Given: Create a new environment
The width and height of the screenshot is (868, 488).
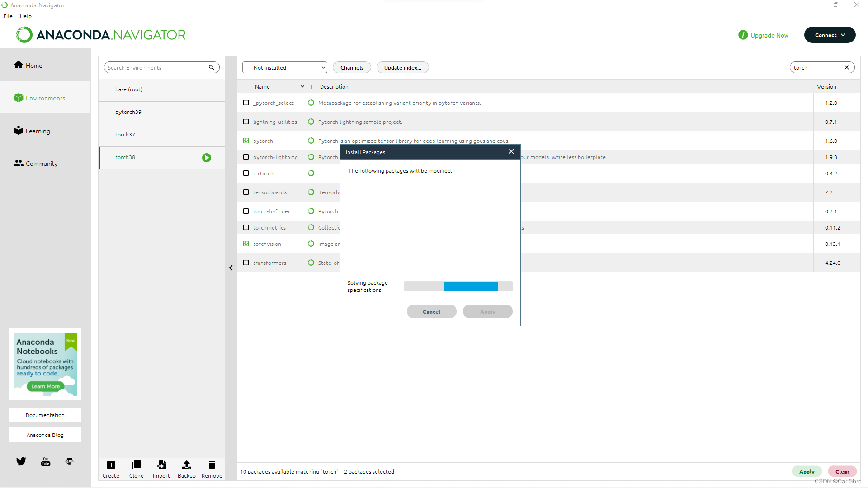Looking at the screenshot, I should tap(111, 469).
